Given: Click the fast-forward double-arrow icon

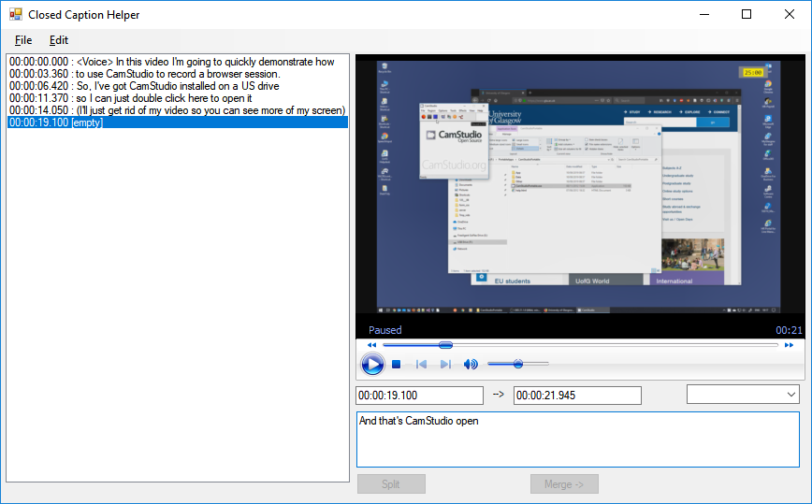Looking at the screenshot, I should coord(789,345).
